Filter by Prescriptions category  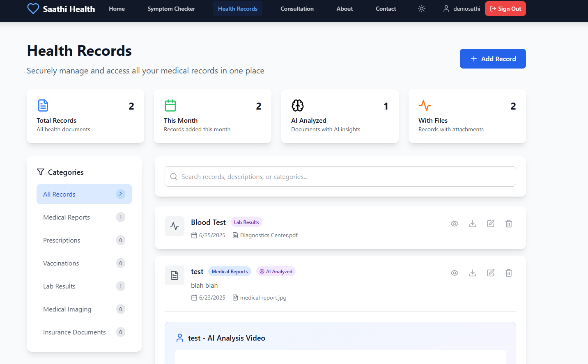[84, 240]
